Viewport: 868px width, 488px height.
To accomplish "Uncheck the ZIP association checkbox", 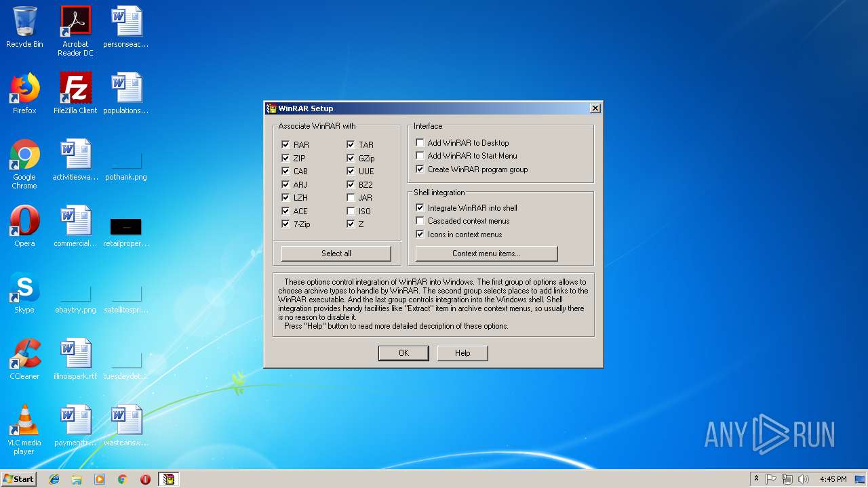I will click(285, 158).
